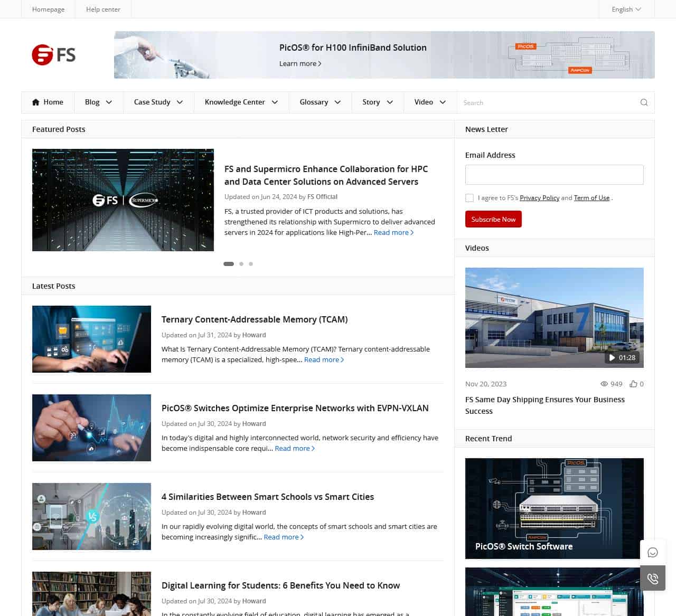Expand the Case Study menu chevron
This screenshot has height=616, width=676.
tap(180, 102)
